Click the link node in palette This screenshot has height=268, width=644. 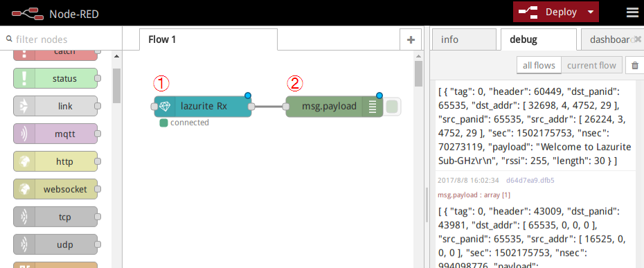coord(55,106)
